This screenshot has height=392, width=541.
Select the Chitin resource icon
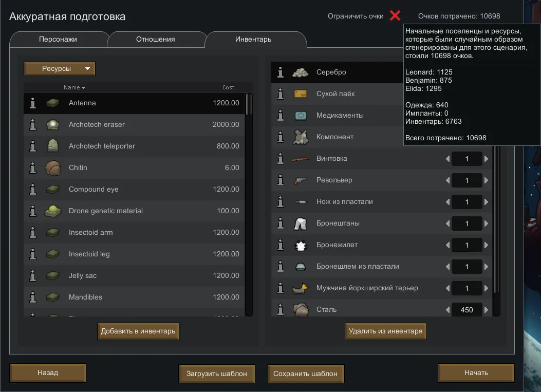[52, 168]
